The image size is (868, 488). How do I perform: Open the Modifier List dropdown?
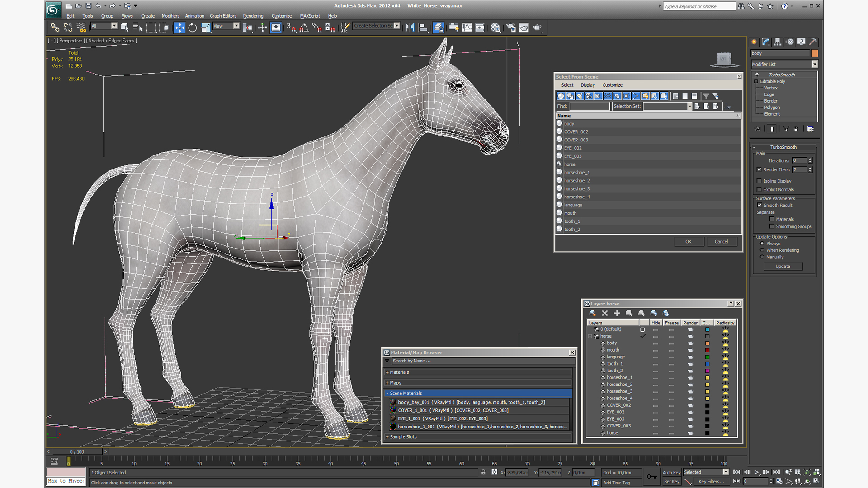(815, 64)
